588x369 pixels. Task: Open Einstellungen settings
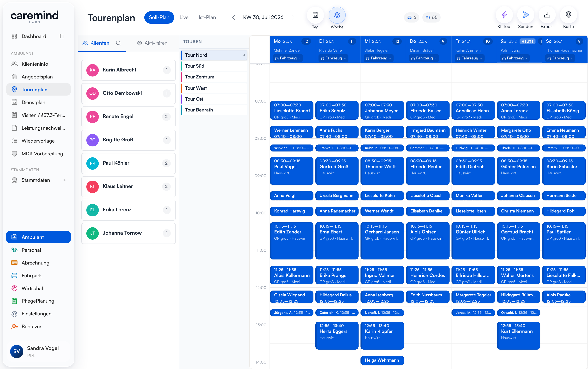(x=38, y=314)
